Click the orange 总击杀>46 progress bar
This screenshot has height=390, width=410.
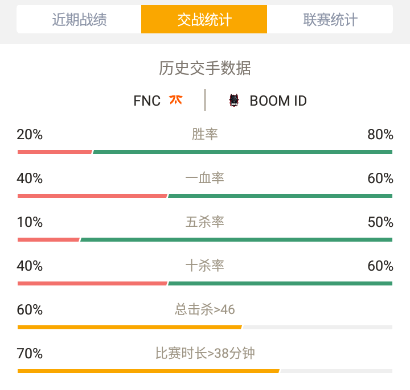[x=130, y=327]
